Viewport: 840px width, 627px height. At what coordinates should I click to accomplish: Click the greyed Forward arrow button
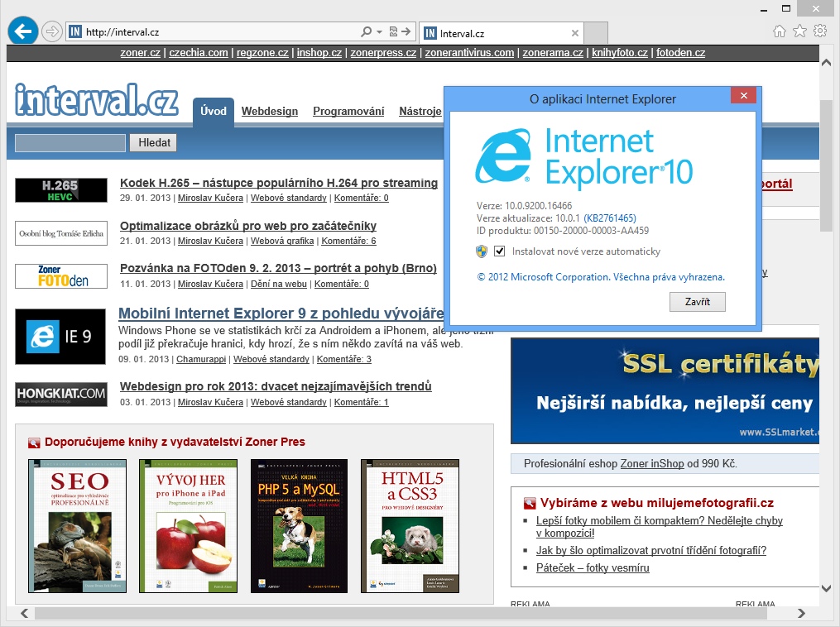[x=52, y=32]
